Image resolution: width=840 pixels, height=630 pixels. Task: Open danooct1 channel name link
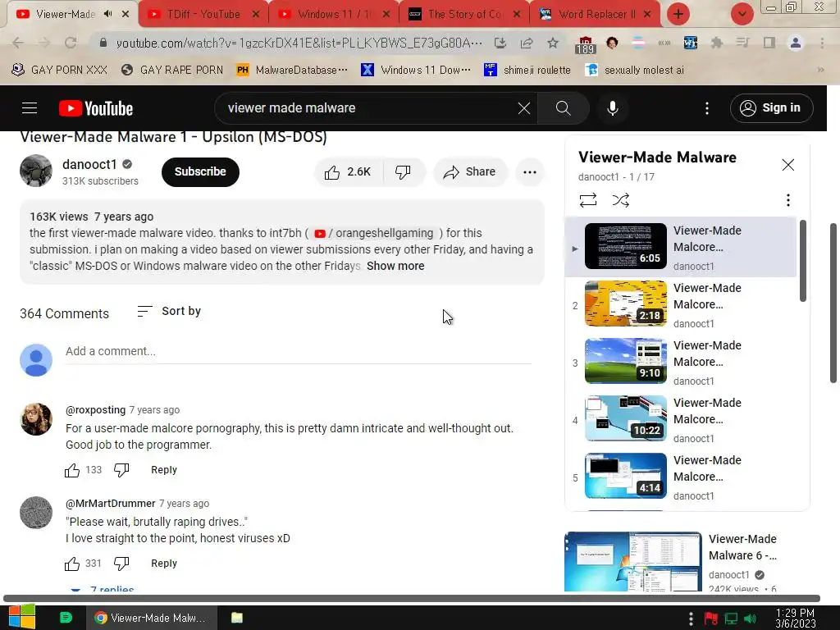point(89,164)
